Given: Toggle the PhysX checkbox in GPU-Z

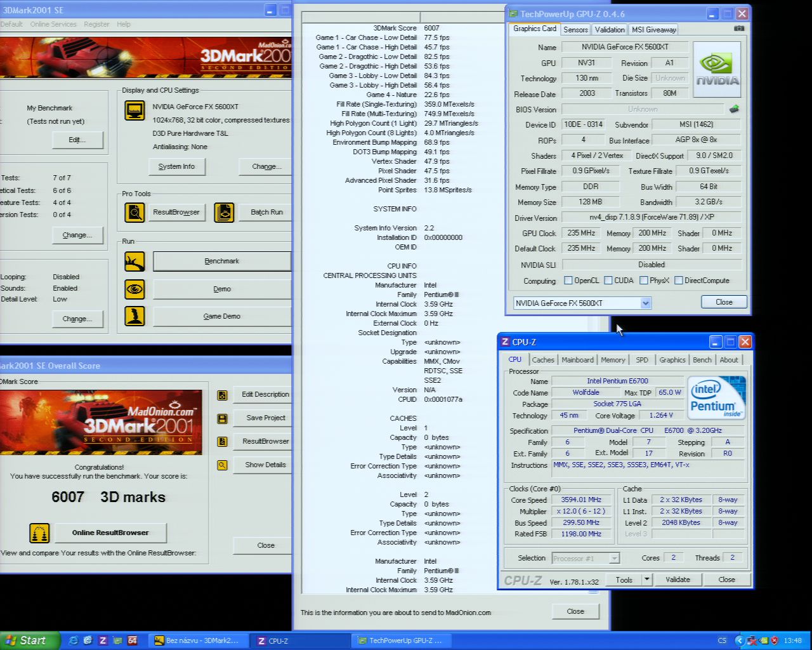Looking at the screenshot, I should point(644,281).
